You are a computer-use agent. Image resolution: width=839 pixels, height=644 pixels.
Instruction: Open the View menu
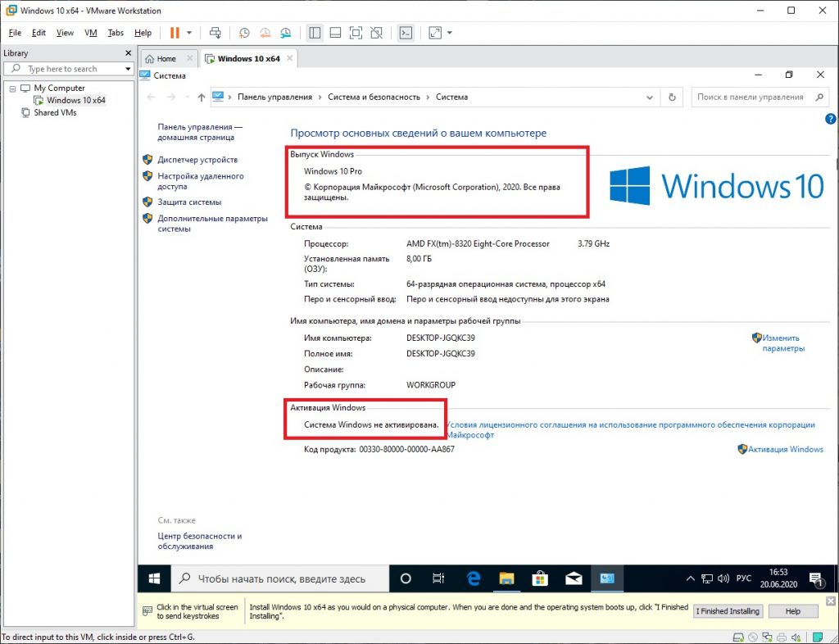click(65, 33)
